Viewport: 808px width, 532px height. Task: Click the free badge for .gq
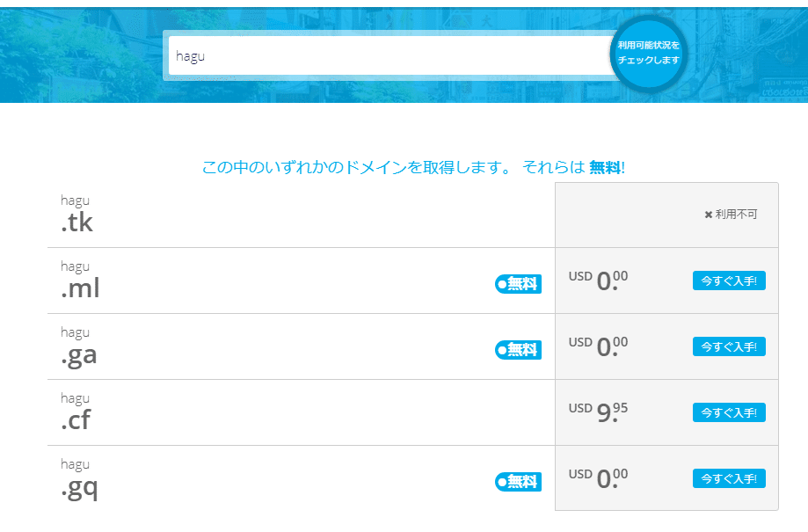point(519,481)
